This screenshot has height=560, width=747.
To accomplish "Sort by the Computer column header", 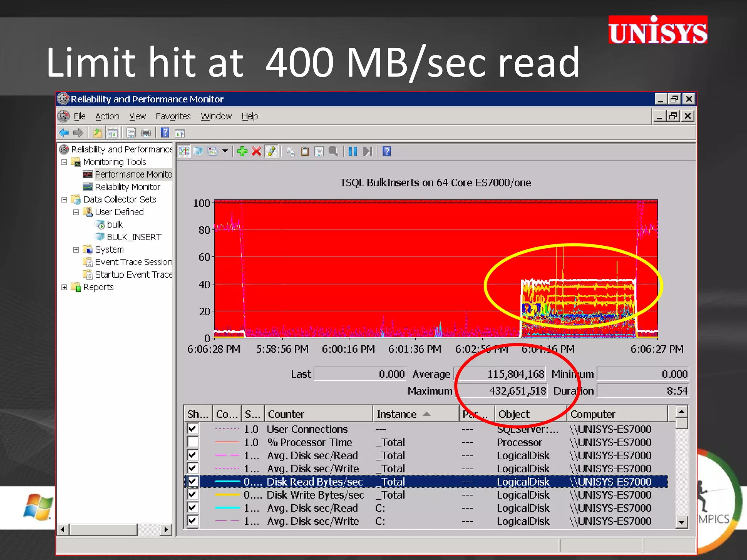I will point(617,414).
